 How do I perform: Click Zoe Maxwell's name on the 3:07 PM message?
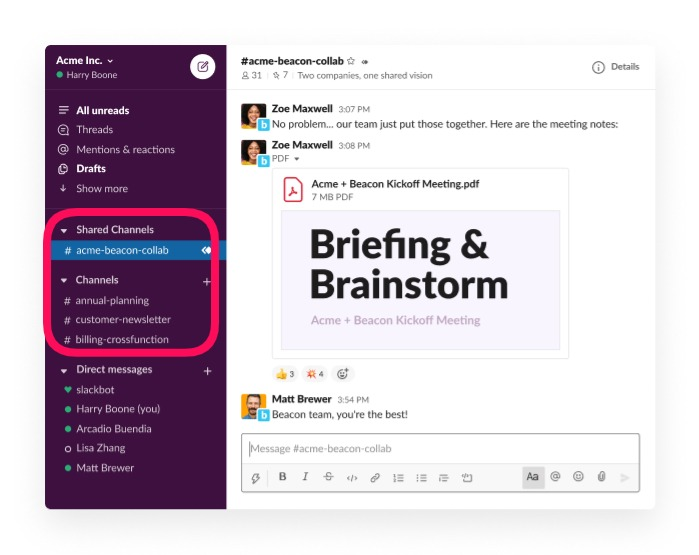tap(302, 109)
